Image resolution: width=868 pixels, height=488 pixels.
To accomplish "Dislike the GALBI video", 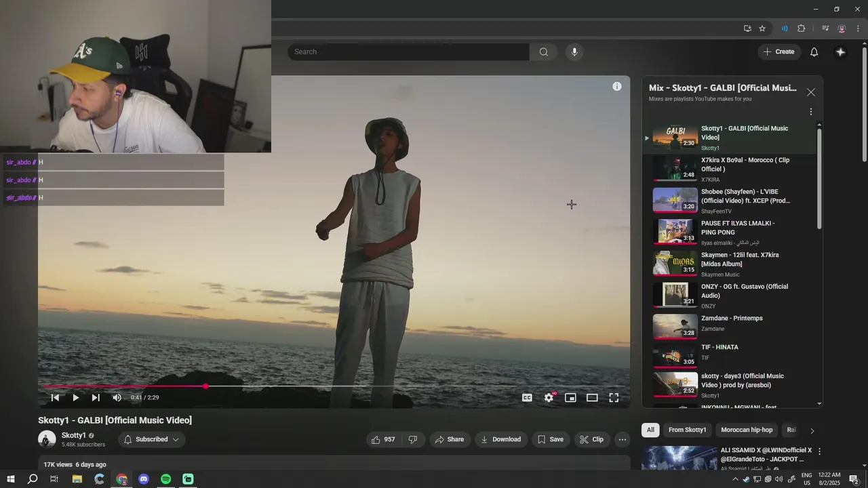I will point(412,439).
